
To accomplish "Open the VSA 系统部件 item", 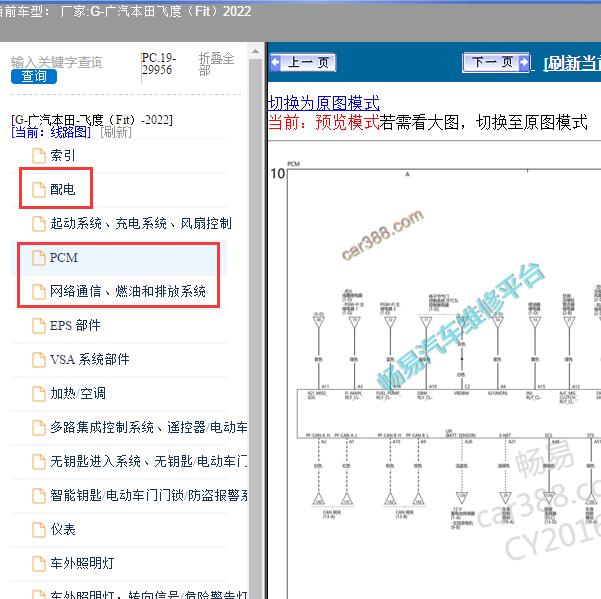I will pyautogui.click(x=90, y=359).
